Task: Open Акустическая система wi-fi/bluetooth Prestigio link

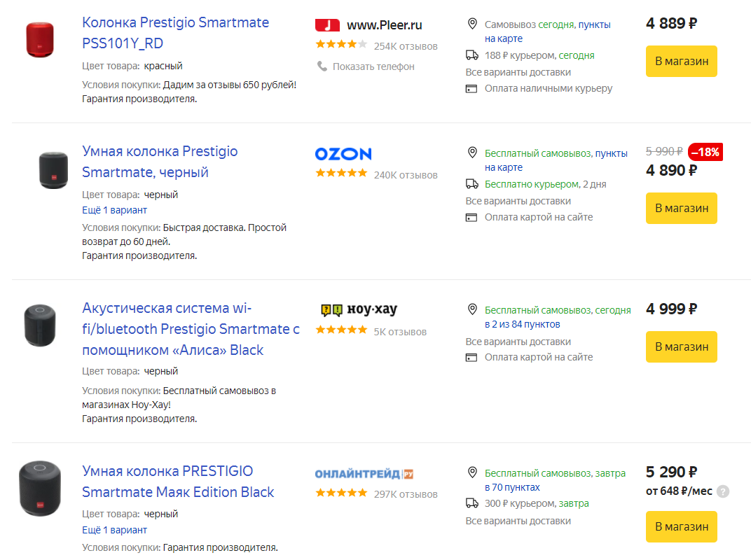Action: pos(191,329)
